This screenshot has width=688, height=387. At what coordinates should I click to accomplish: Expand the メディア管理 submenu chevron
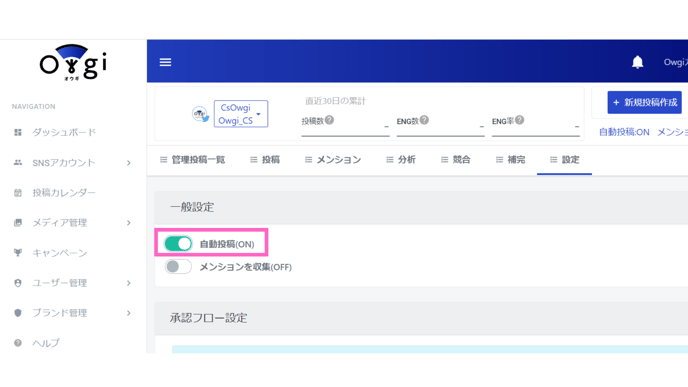[129, 223]
